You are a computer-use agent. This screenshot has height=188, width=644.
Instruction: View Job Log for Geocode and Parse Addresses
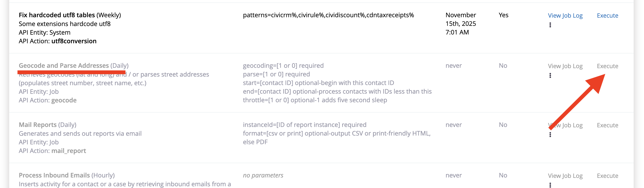click(x=565, y=66)
